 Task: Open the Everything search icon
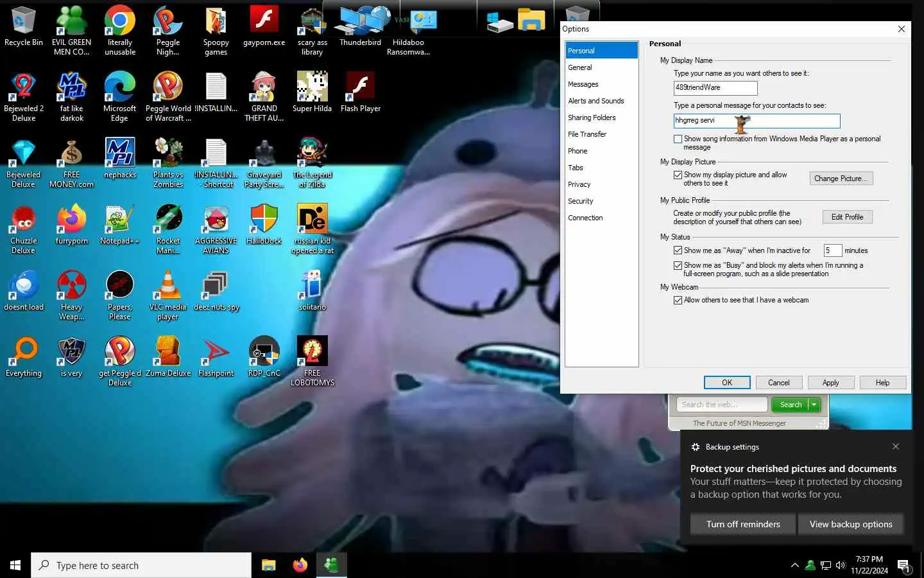tap(24, 357)
